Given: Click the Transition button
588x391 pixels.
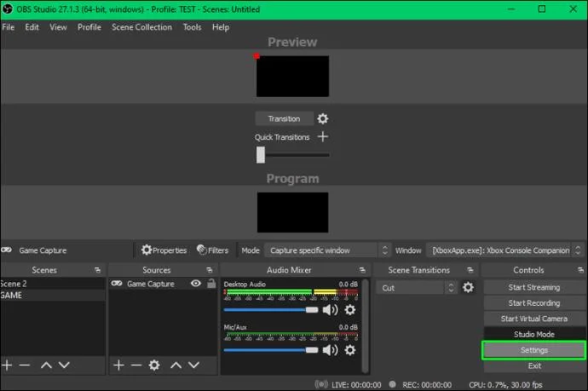Looking at the screenshot, I should [x=285, y=119].
